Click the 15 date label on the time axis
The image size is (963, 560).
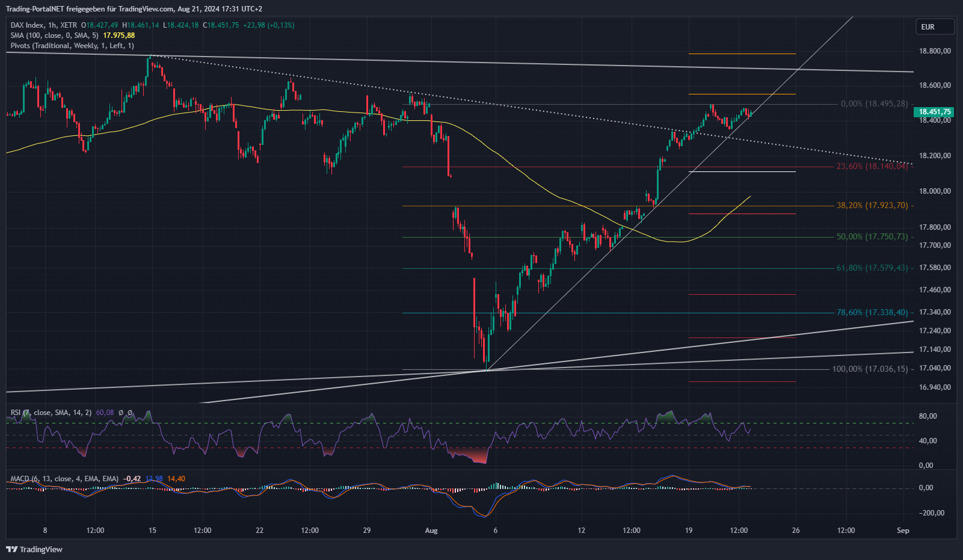coord(153,531)
